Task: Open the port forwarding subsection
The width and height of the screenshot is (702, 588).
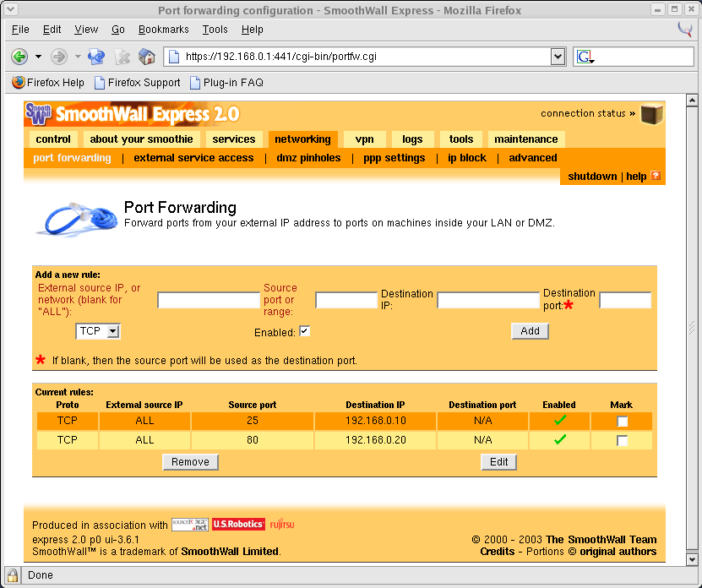Action: click(72, 158)
